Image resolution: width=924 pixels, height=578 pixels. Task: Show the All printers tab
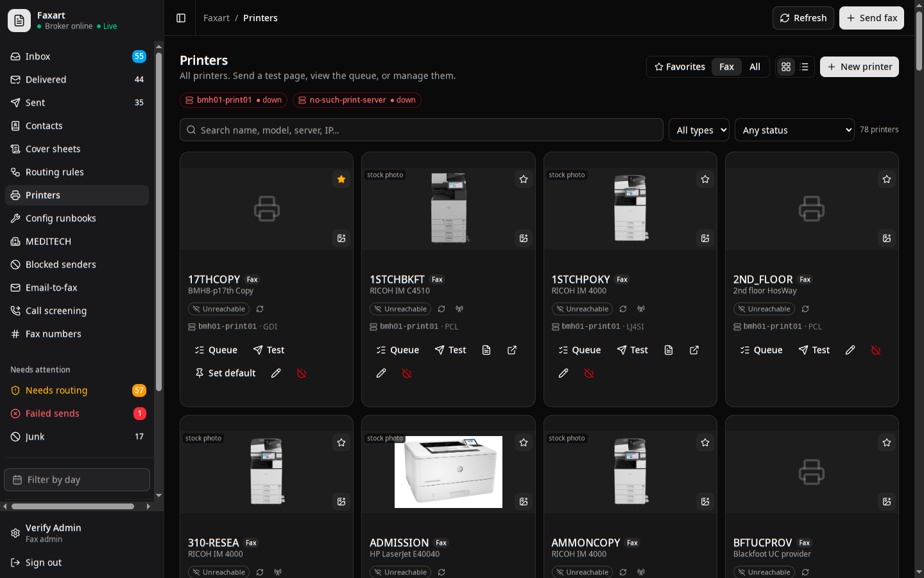click(x=755, y=67)
